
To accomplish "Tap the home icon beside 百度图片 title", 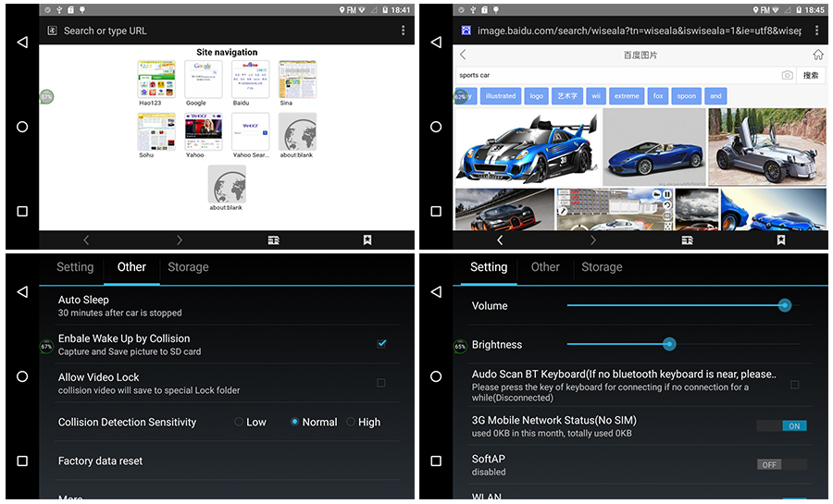I will (817, 55).
